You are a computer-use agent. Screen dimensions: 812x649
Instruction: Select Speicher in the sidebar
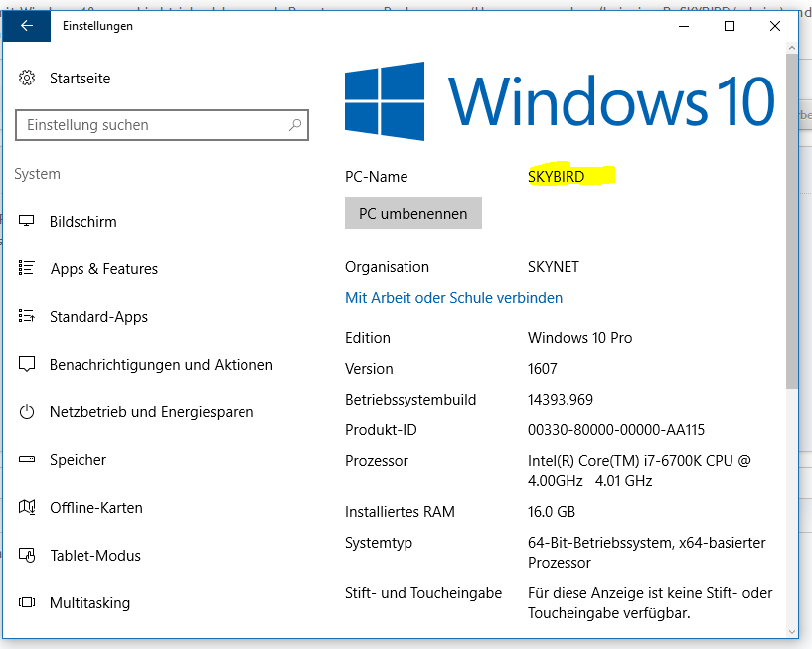click(x=78, y=460)
